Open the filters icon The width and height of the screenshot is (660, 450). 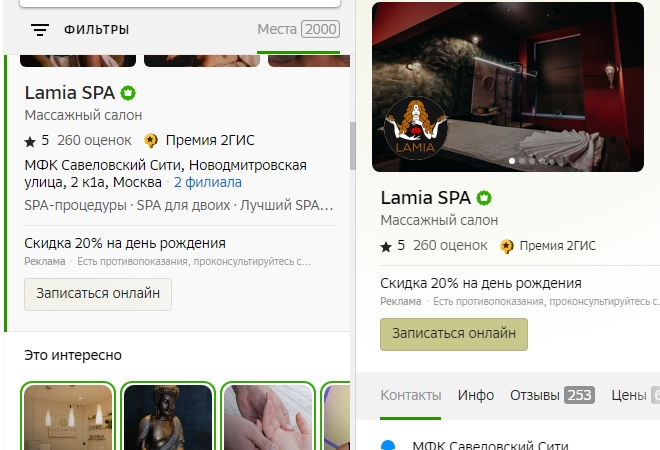(40, 30)
